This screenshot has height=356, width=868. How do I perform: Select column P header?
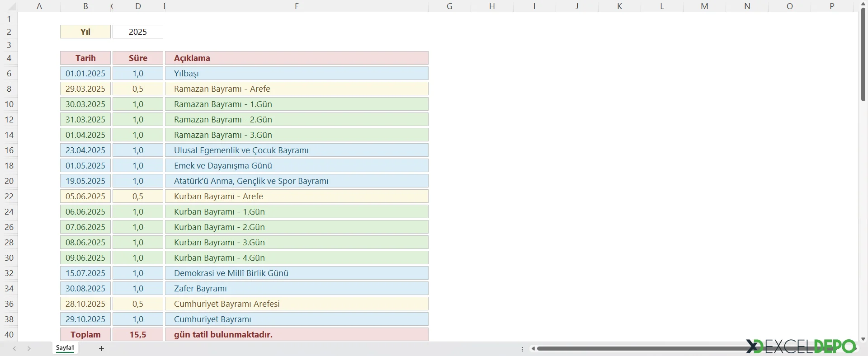[832, 6]
